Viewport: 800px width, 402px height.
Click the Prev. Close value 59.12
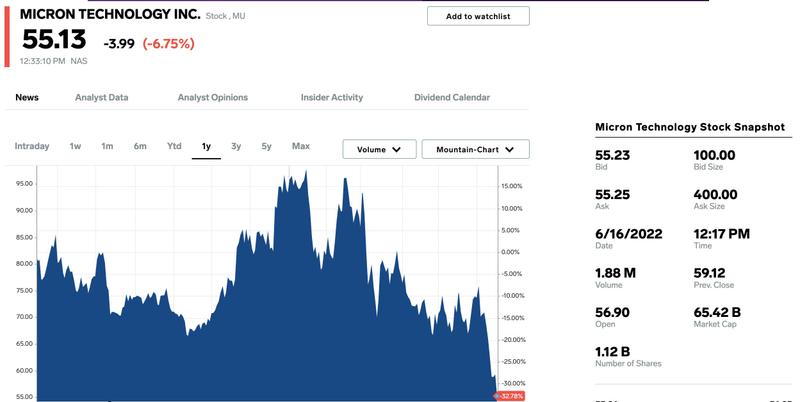(709, 273)
